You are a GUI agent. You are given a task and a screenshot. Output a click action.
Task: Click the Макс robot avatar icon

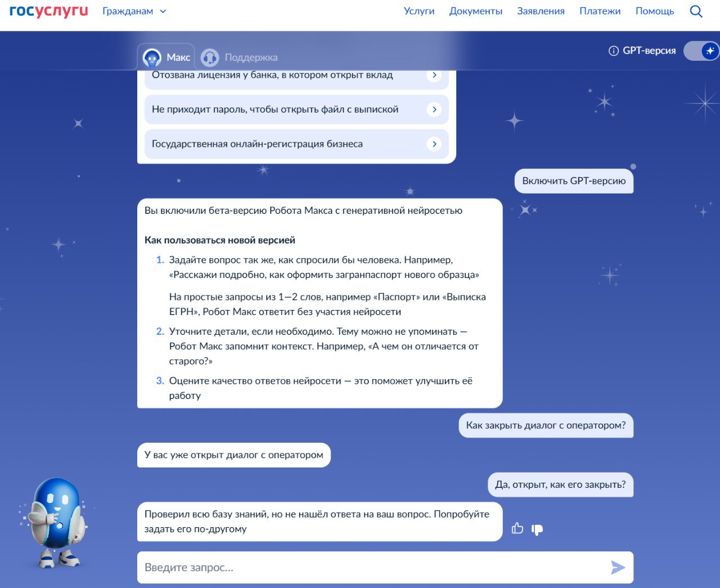[x=152, y=57]
